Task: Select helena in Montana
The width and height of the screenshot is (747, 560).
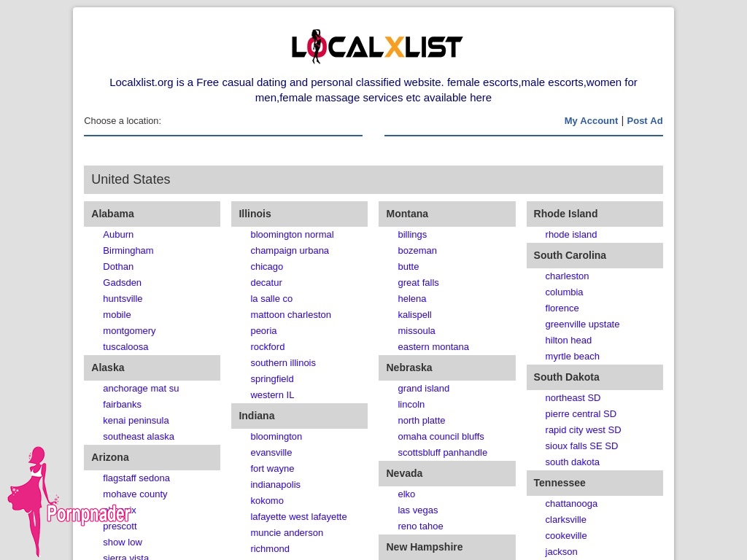Action: pyautogui.click(x=412, y=298)
